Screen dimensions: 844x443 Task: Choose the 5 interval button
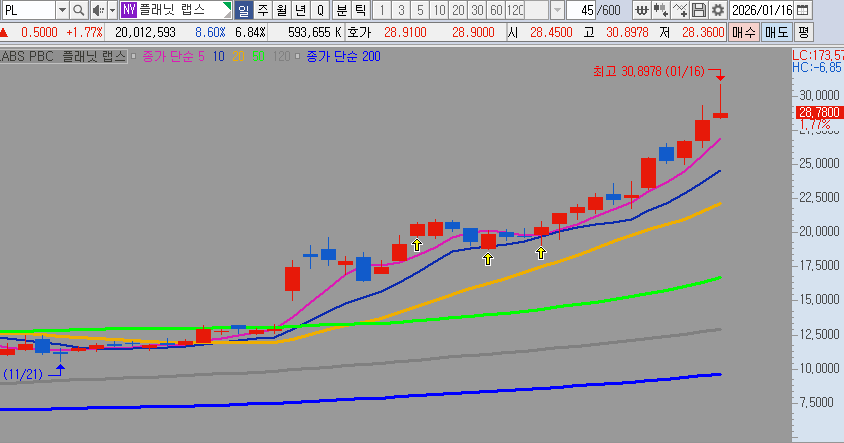click(x=420, y=10)
